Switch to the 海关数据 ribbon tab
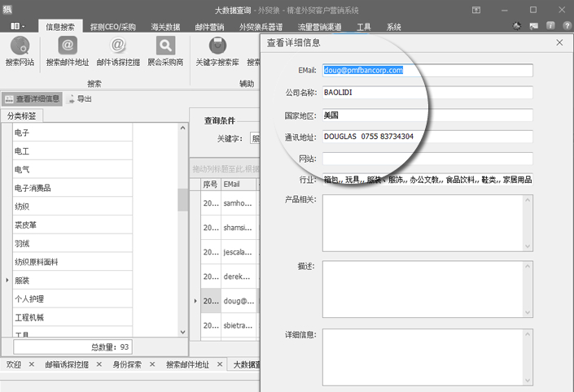574x392 pixels. point(165,27)
